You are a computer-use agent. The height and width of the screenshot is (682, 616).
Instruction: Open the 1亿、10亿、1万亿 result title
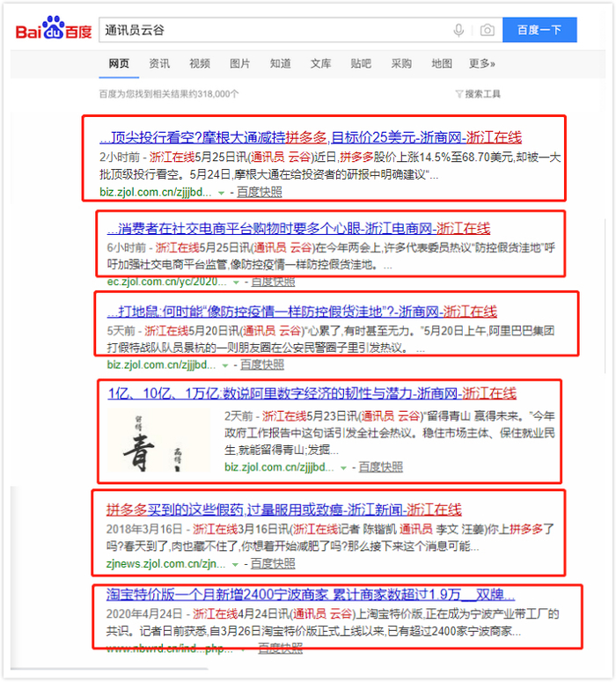(312, 393)
